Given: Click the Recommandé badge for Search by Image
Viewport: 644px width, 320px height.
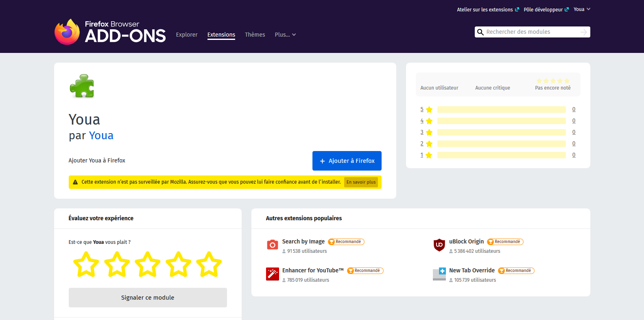Looking at the screenshot, I should (x=346, y=242).
